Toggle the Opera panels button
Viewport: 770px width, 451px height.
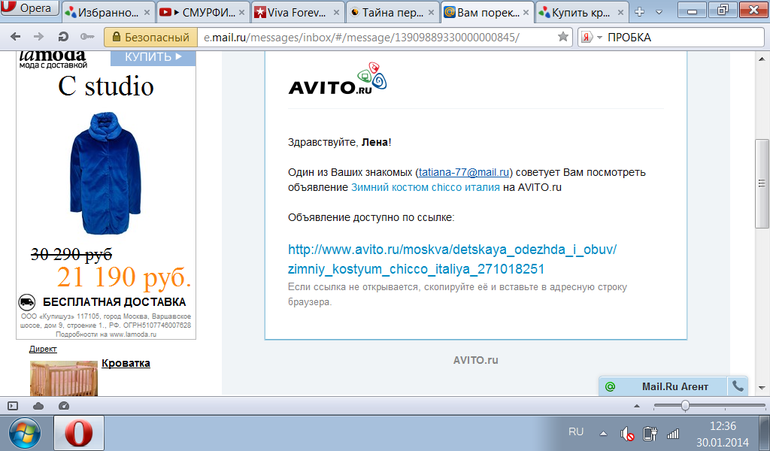[13, 406]
